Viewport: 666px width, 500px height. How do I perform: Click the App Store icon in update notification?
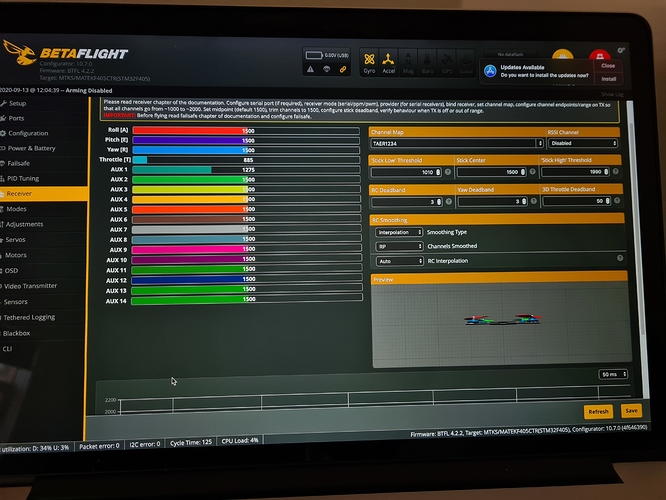point(490,71)
